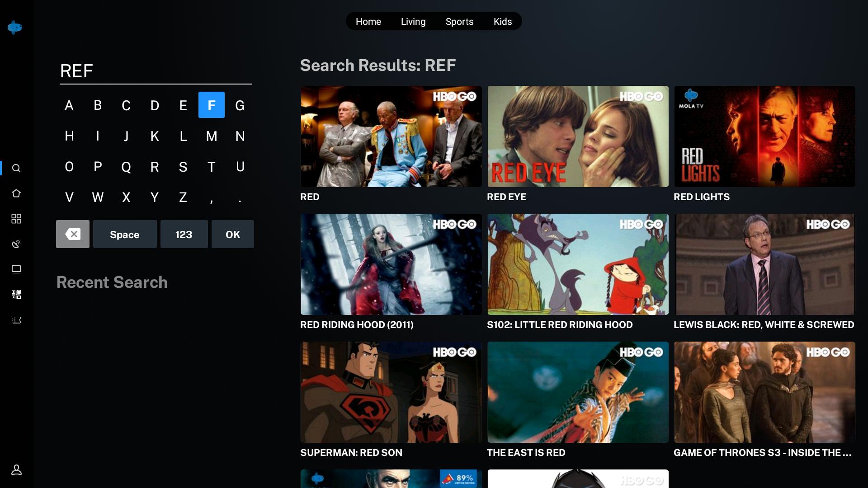Open the sports ball sidebar icon
Screen dimensions: 868x488
click(16, 244)
